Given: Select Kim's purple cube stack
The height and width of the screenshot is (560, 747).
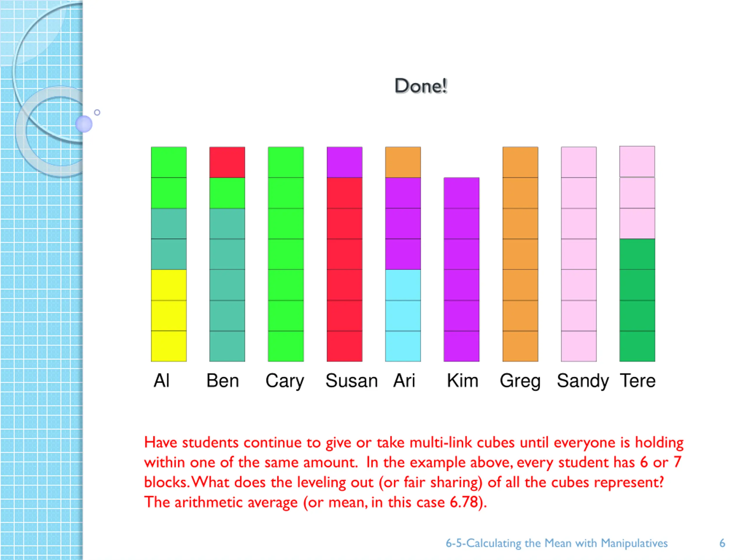Looking at the screenshot, I should pyautogui.click(x=461, y=269).
